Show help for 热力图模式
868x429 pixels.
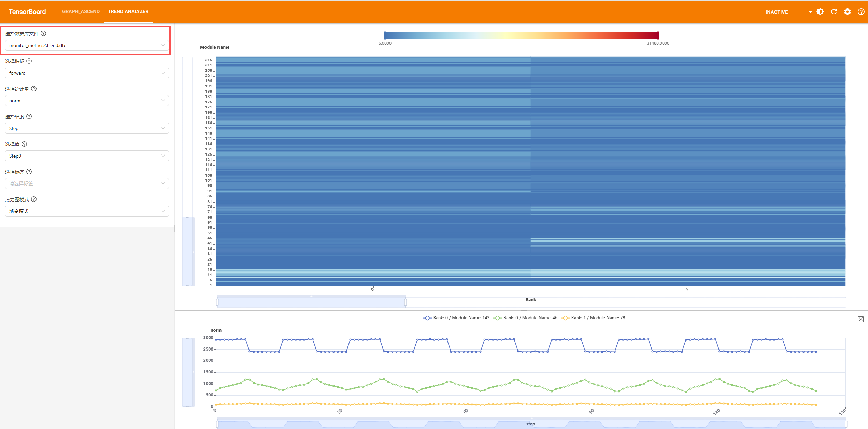[x=34, y=199]
